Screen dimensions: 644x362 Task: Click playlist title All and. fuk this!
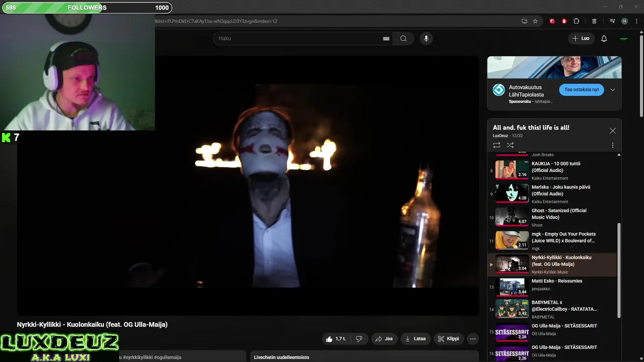531,128
